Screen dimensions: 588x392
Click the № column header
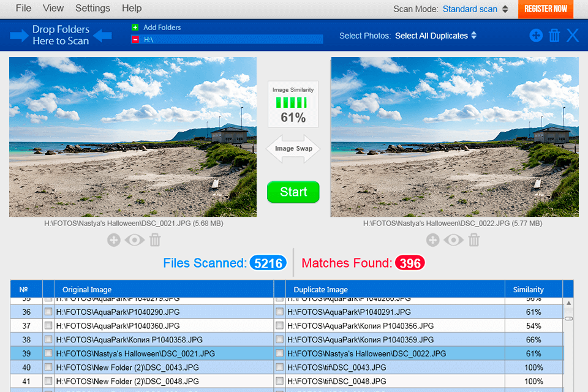point(26,289)
